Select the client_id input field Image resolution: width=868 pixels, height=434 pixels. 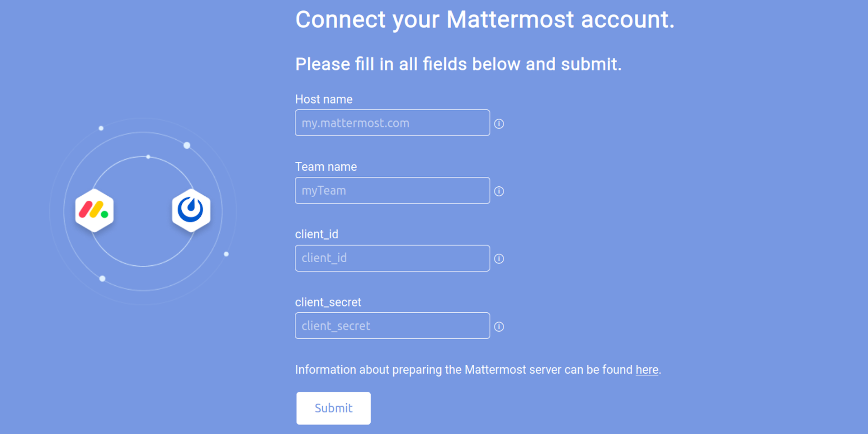click(392, 258)
